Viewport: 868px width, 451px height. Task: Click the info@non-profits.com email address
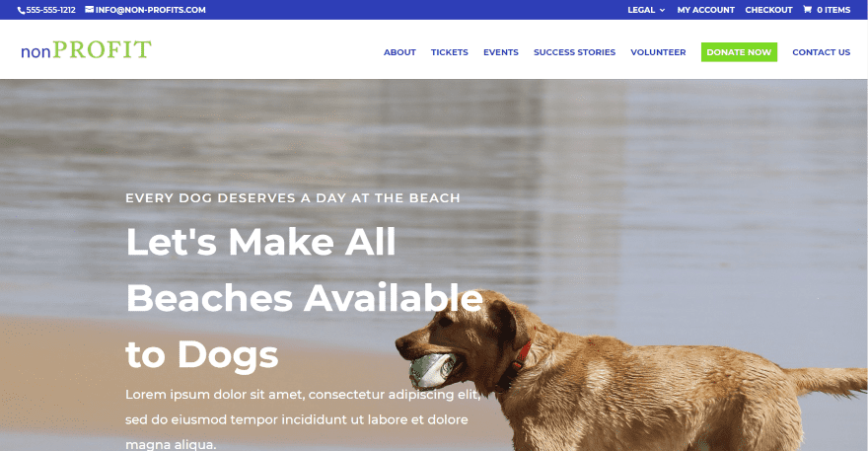[151, 10]
